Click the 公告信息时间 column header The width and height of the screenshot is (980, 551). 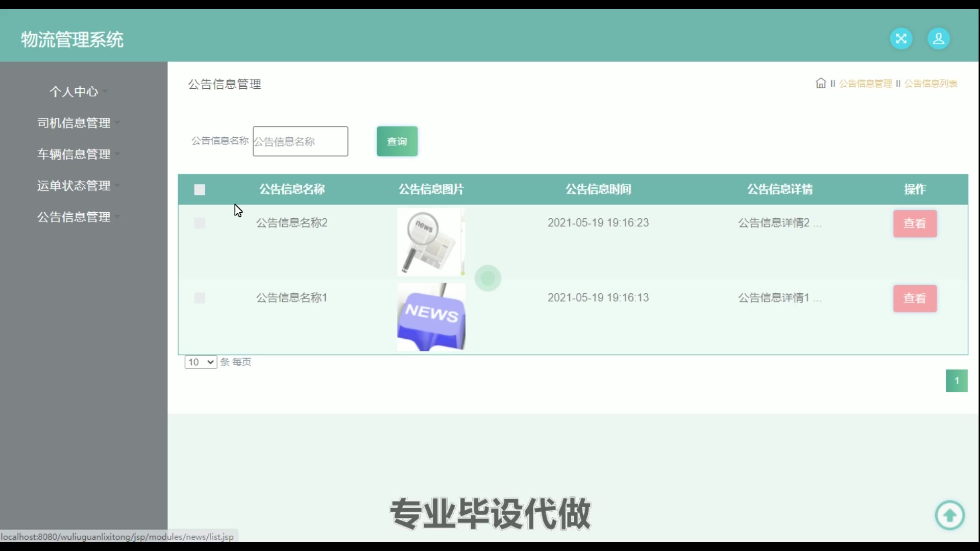click(598, 189)
